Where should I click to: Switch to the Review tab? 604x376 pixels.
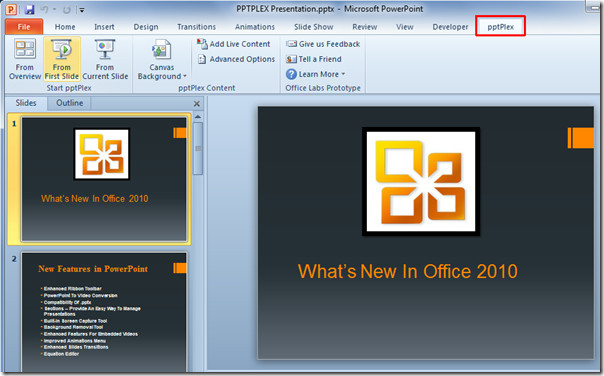coord(364,27)
